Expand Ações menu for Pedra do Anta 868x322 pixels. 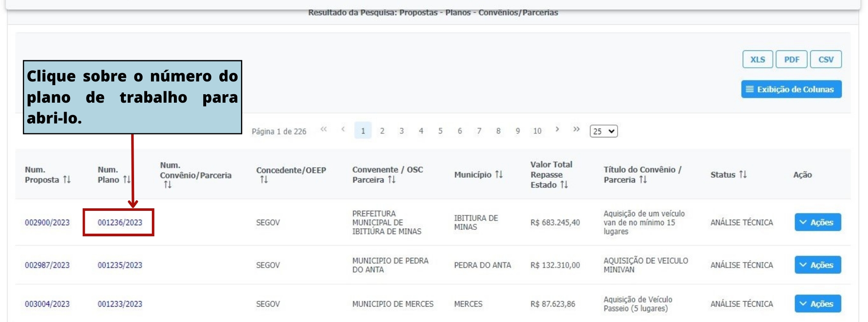click(817, 265)
